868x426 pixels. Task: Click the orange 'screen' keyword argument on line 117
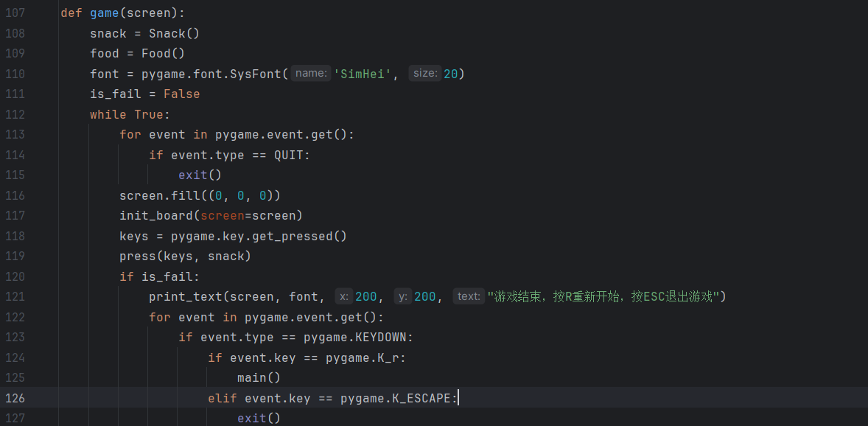(223, 215)
